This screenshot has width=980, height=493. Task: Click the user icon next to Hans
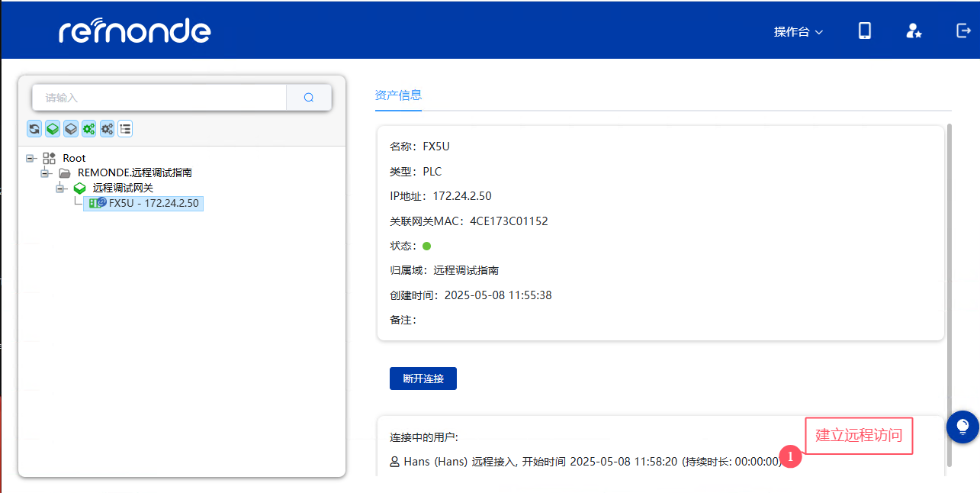395,462
